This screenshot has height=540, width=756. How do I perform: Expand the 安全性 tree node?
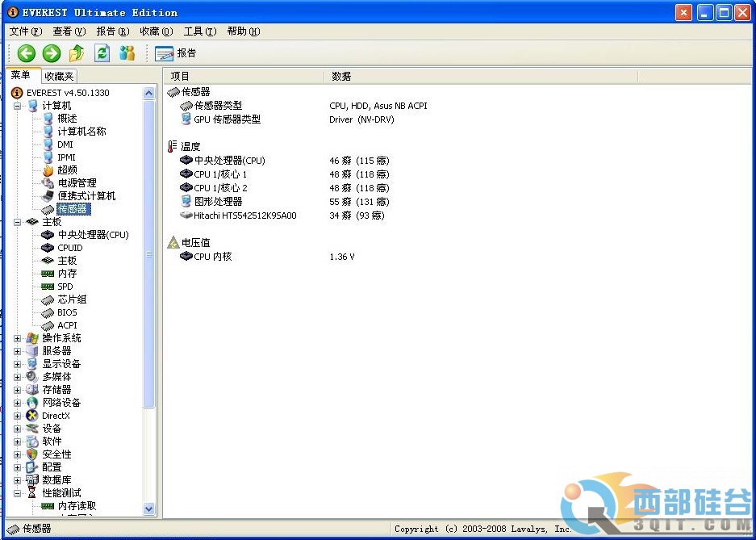tap(18, 454)
